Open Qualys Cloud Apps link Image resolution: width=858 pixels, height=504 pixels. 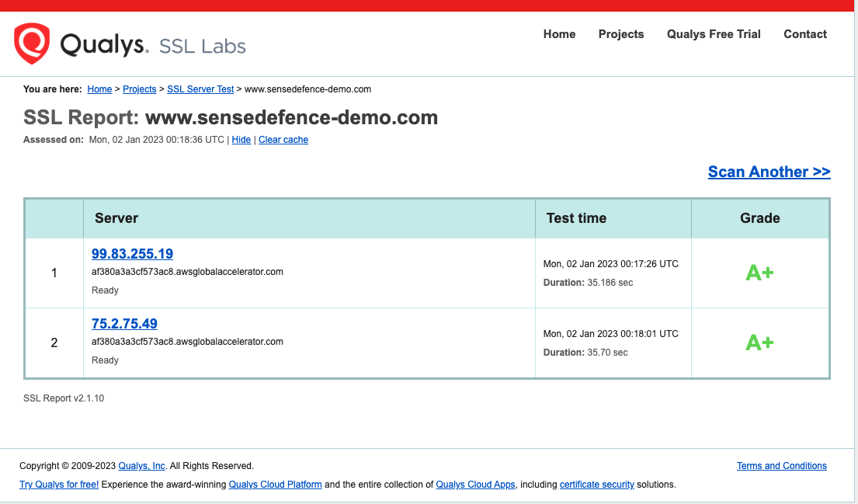pos(475,485)
